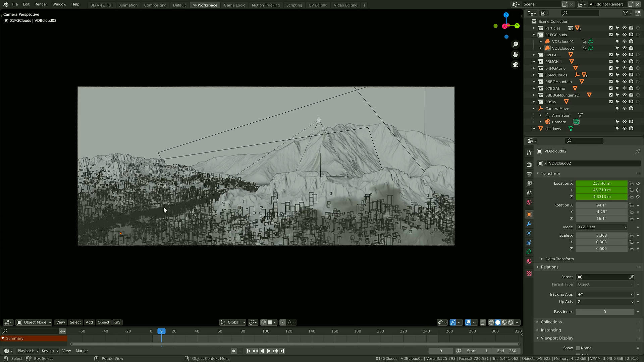Click the play animation button

click(x=269, y=351)
